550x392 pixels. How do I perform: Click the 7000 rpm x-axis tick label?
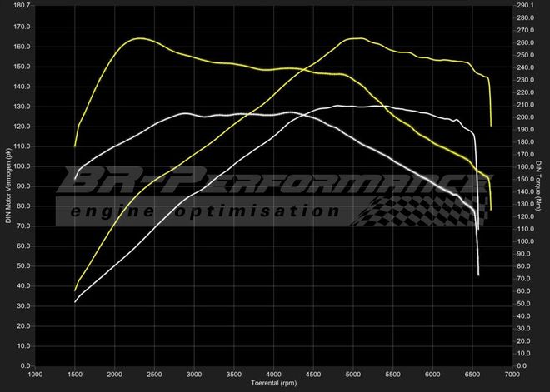512,375
